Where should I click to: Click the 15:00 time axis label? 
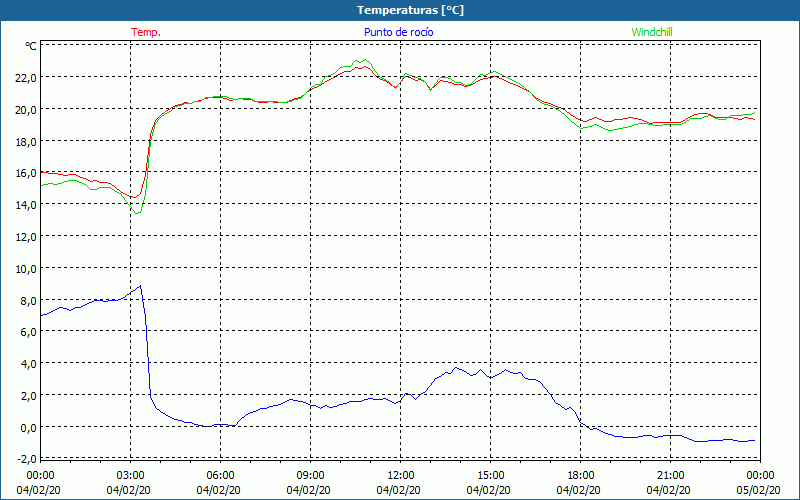point(490,476)
